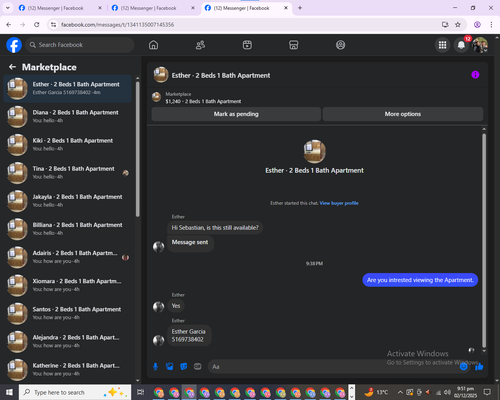Show hidden system tray icons
The height and width of the screenshot is (400, 500).
pos(400,392)
